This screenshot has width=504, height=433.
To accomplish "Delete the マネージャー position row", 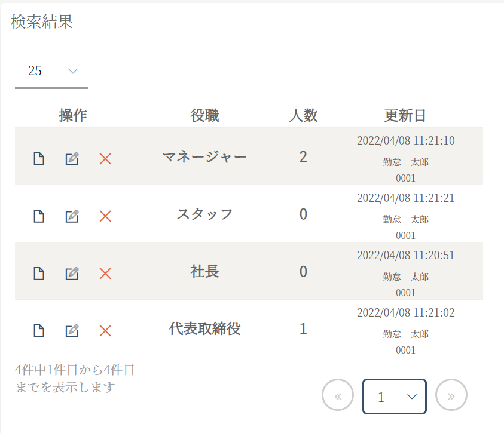I will 105,159.
